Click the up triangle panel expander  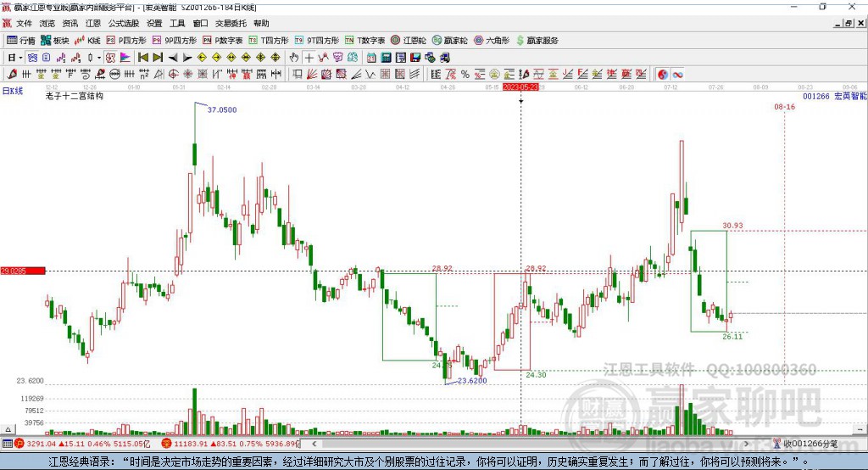tap(8, 429)
